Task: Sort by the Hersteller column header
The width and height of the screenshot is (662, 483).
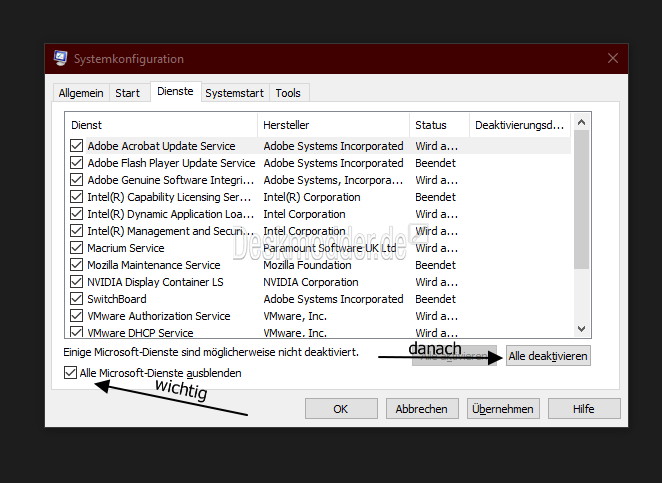Action: 333,125
